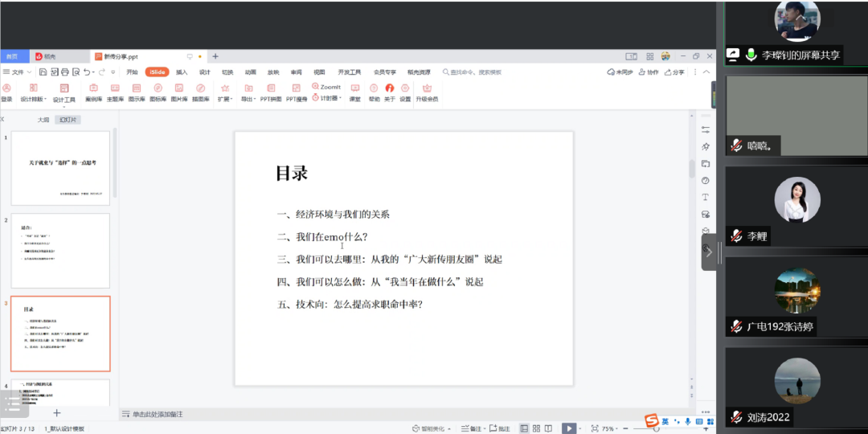Expand the 设计工具 dropdown
Viewport: 868px width, 434px height.
64,93
